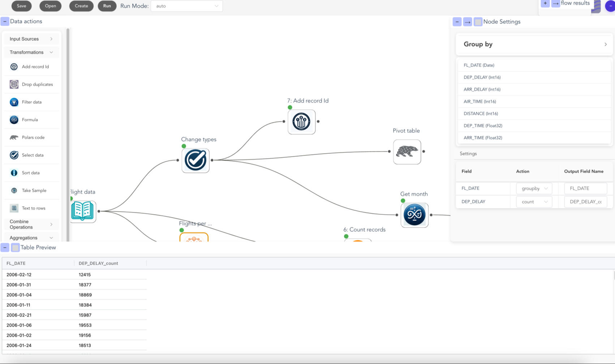This screenshot has width=615, height=364.
Task: Click the Change types node icon
Action: [x=195, y=160]
